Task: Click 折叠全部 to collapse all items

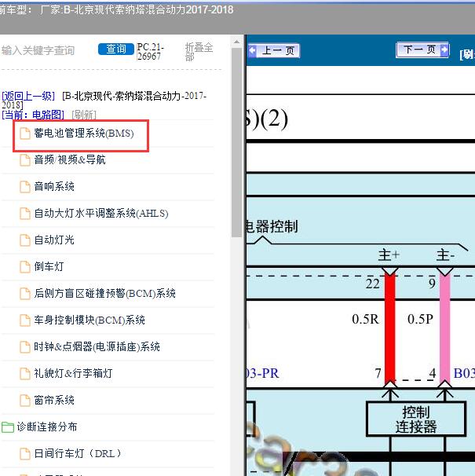Action: pyautogui.click(x=199, y=52)
